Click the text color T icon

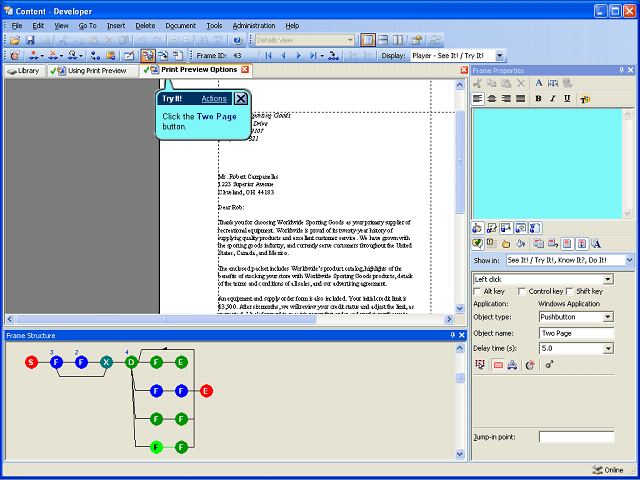(x=585, y=99)
